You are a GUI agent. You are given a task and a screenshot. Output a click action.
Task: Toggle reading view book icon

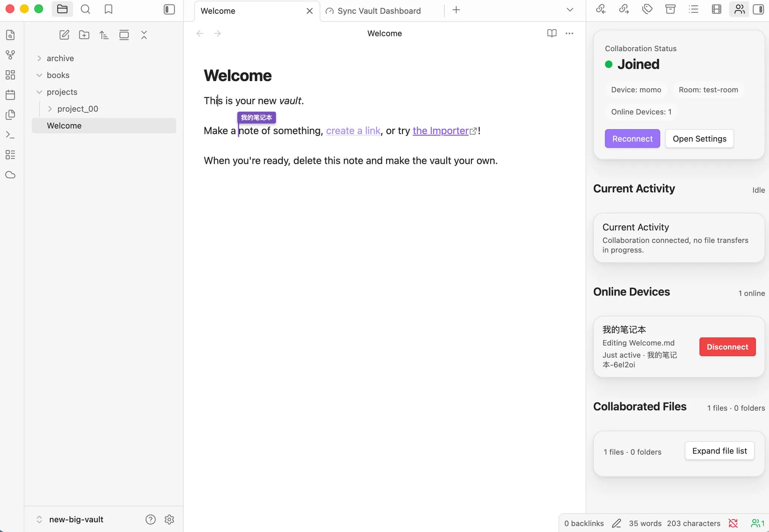pos(552,33)
